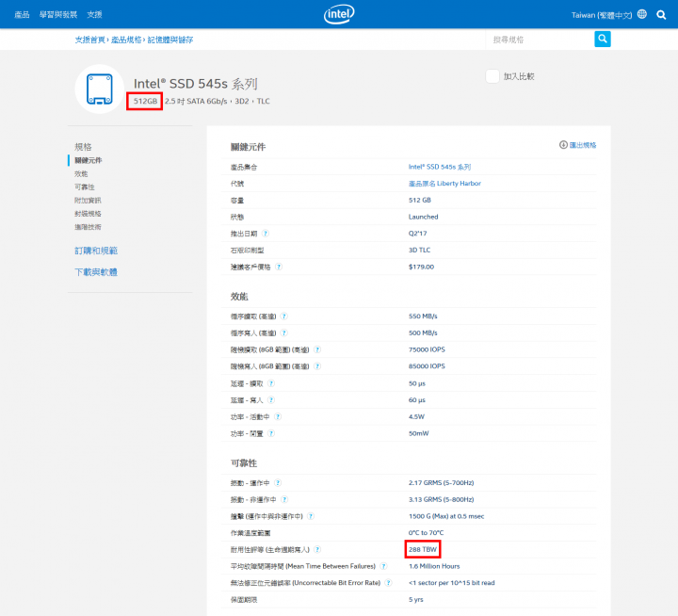
Task: Open Taiwan (繁體中文) region selector
Action: [x=602, y=15]
